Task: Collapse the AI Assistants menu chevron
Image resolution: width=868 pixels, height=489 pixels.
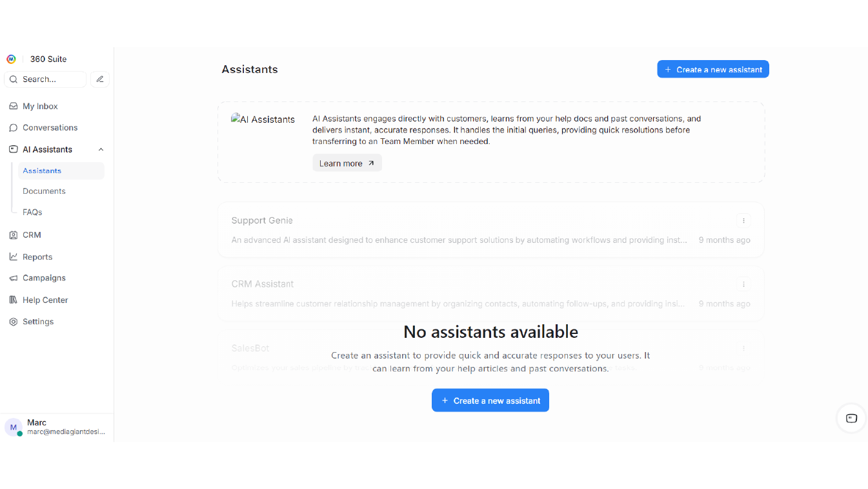Action: (x=101, y=149)
